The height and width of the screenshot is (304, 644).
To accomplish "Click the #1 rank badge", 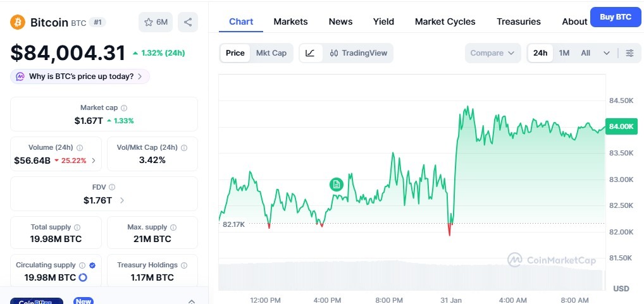I will point(97,22).
